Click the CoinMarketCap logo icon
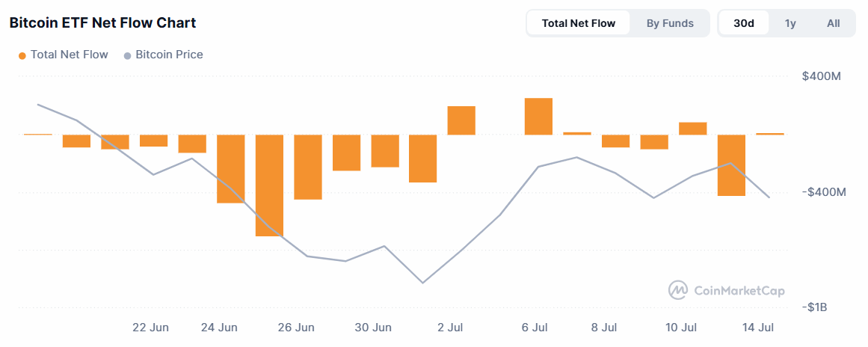The image size is (868, 347). tap(678, 290)
